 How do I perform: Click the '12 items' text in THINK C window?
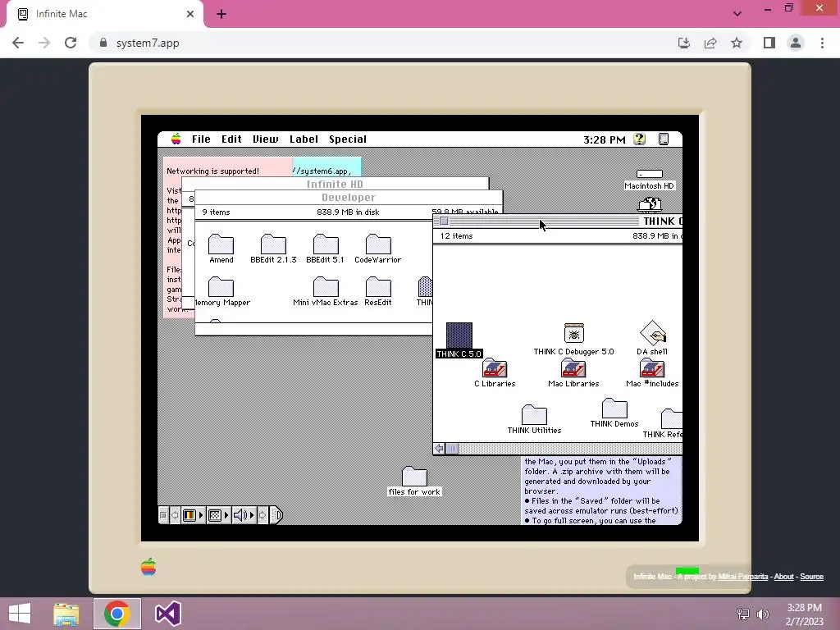[456, 235]
